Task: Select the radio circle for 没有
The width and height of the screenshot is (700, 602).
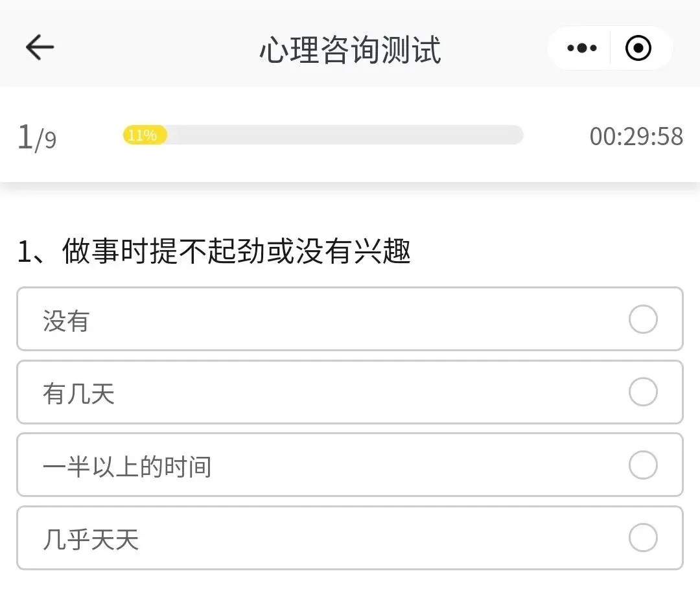Action: pyautogui.click(x=643, y=319)
